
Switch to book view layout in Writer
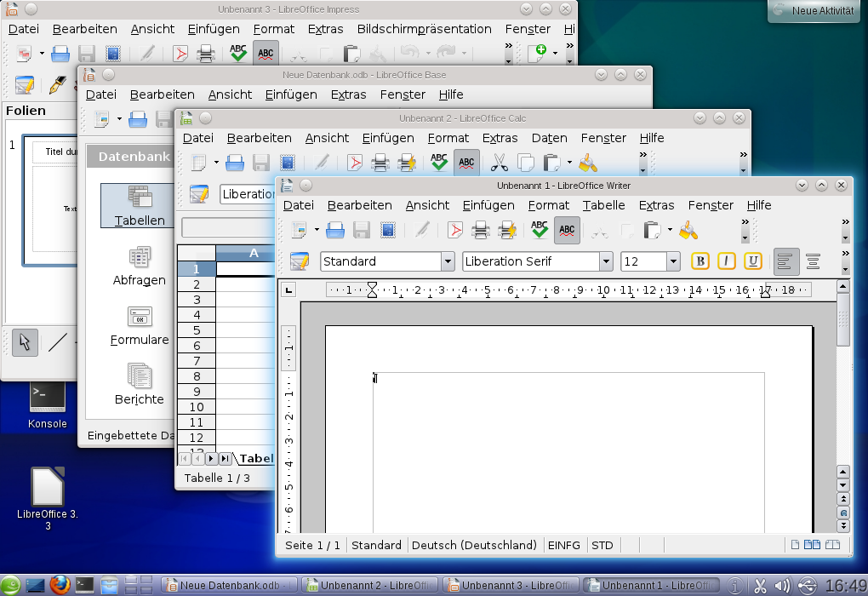coord(832,545)
